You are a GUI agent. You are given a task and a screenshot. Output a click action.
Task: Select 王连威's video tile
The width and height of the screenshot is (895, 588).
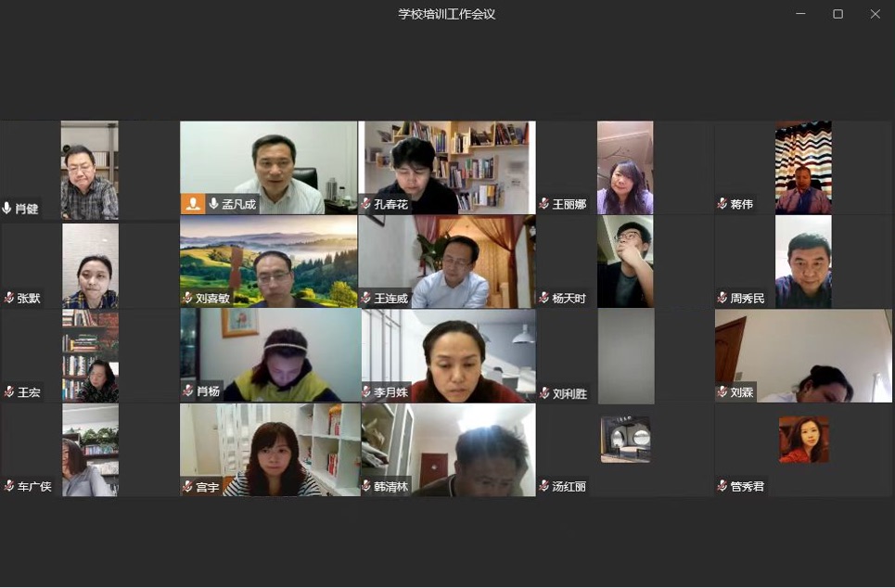[x=447, y=262]
